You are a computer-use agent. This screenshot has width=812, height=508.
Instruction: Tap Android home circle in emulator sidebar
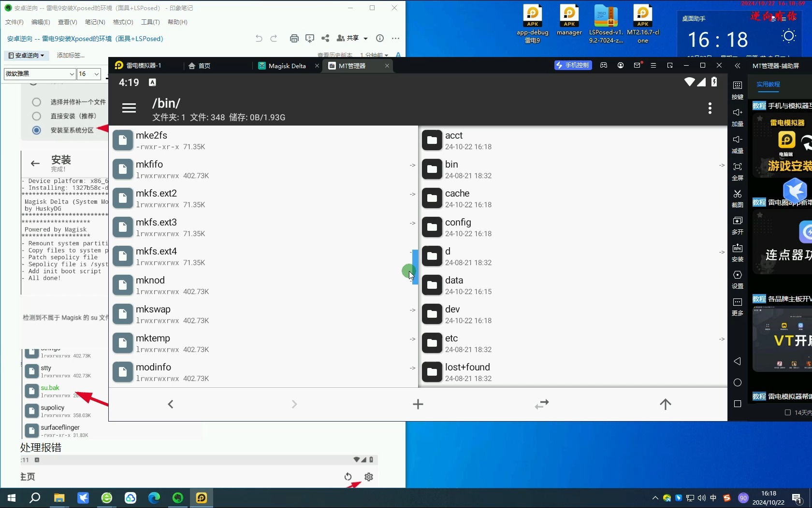738,382
